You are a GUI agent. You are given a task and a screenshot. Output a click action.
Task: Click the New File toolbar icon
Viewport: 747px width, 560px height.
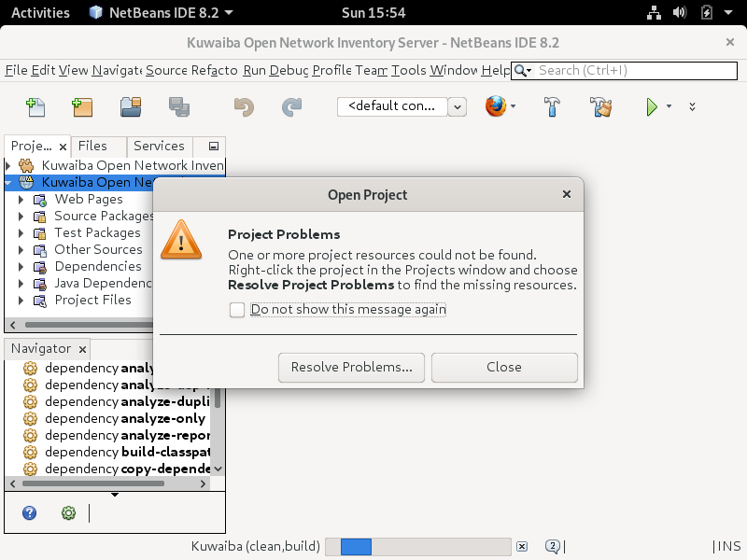click(35, 107)
